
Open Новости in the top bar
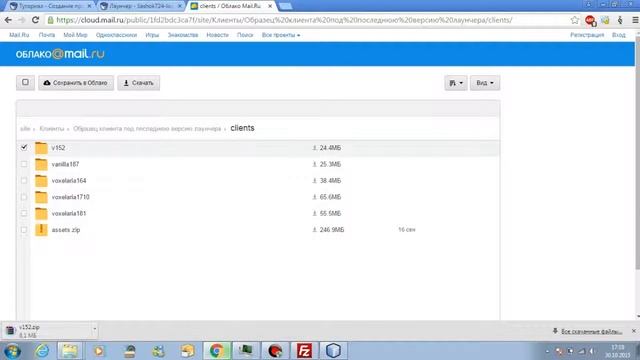click(217, 35)
